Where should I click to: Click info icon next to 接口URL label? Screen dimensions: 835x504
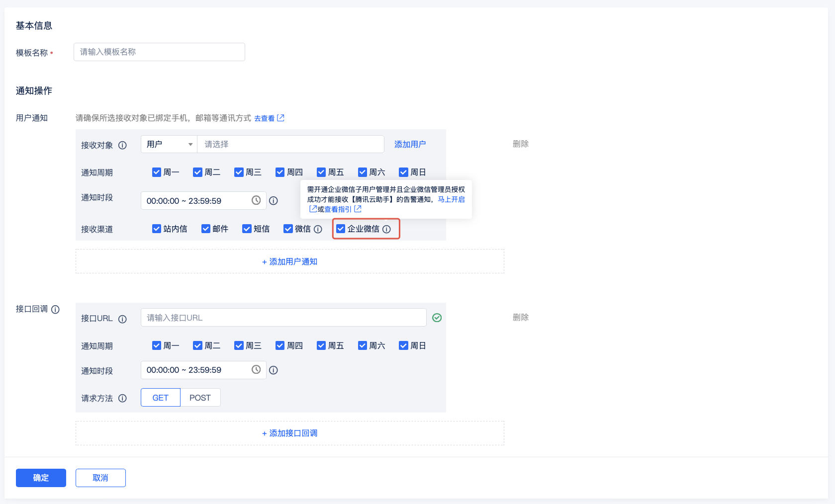pos(122,319)
